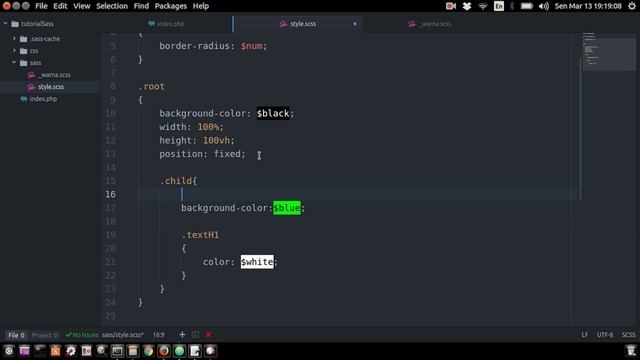The height and width of the screenshot is (360, 640).
Task: Switch to the style.scss tab
Action: [298, 24]
